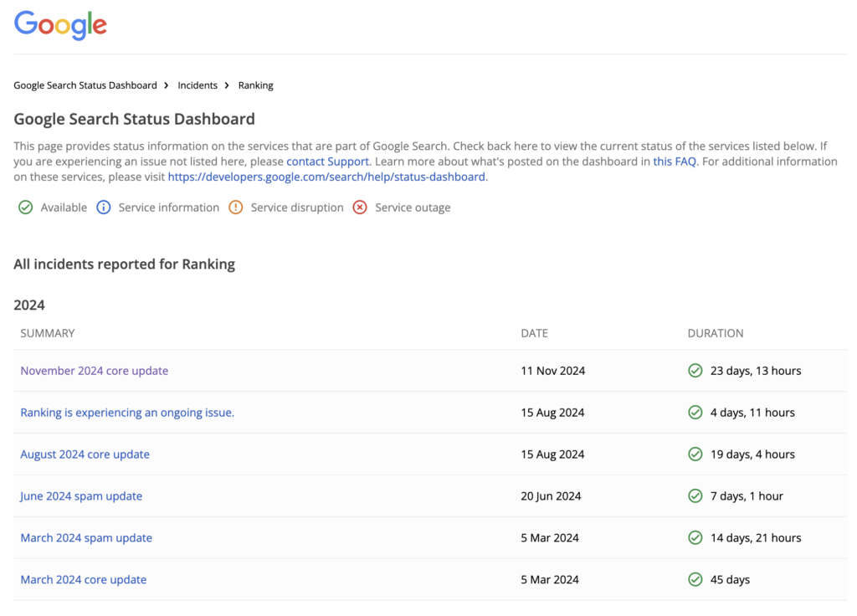This screenshot has height=616, width=857.
Task: Click the 7 days, 1 hour duration
Action: 747,496
